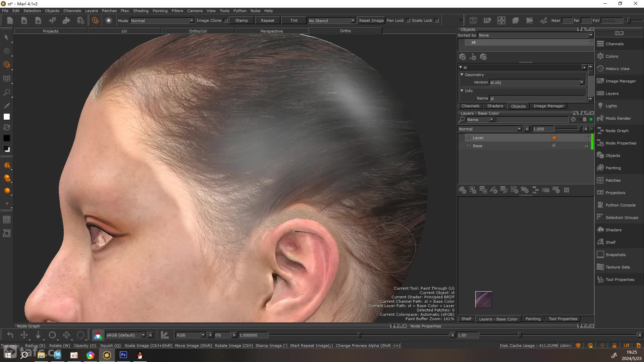Enable the Scale Lock checkbox
This screenshot has width=644, height=362.
(436, 20)
